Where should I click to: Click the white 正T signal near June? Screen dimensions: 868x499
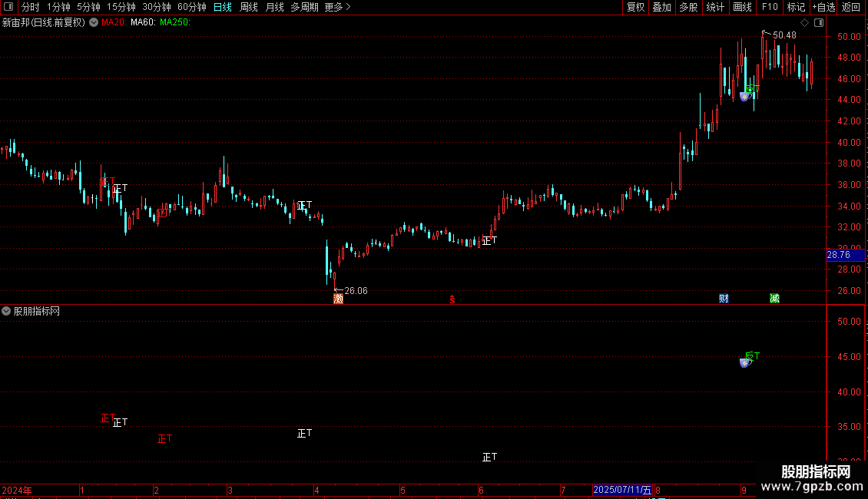click(x=489, y=240)
